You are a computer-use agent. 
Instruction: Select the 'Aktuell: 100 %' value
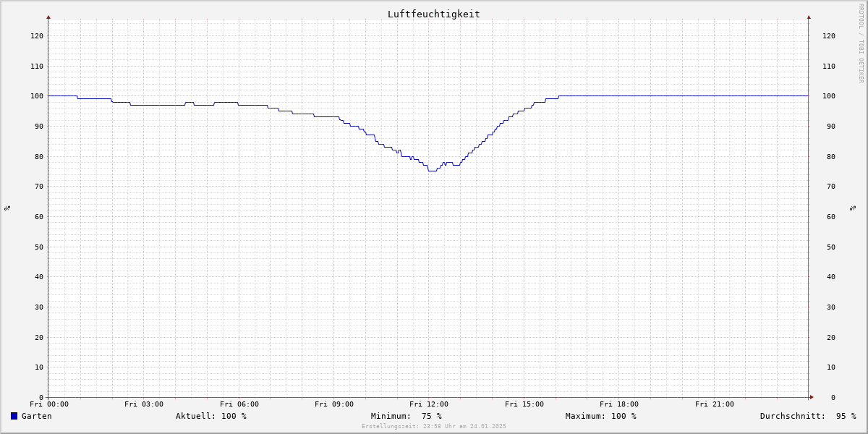211,416
